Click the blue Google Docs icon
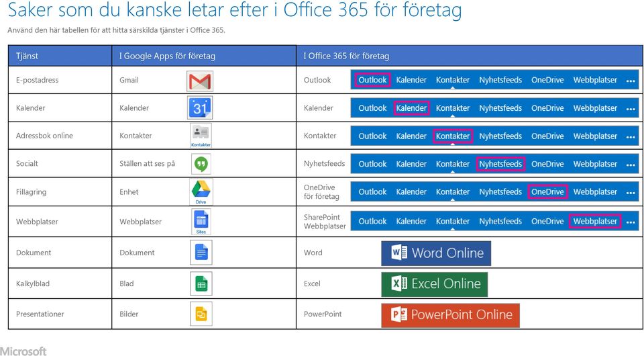644x356 pixels. click(201, 253)
